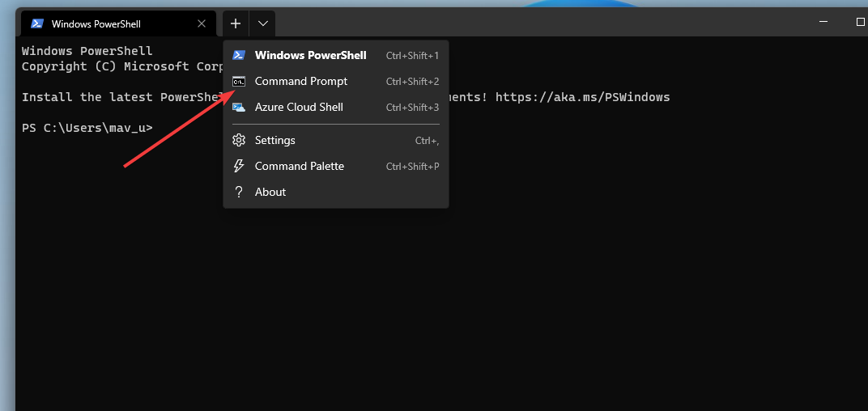Open a new tab with the plus button
Screen dimensions: 868x411
coord(236,23)
